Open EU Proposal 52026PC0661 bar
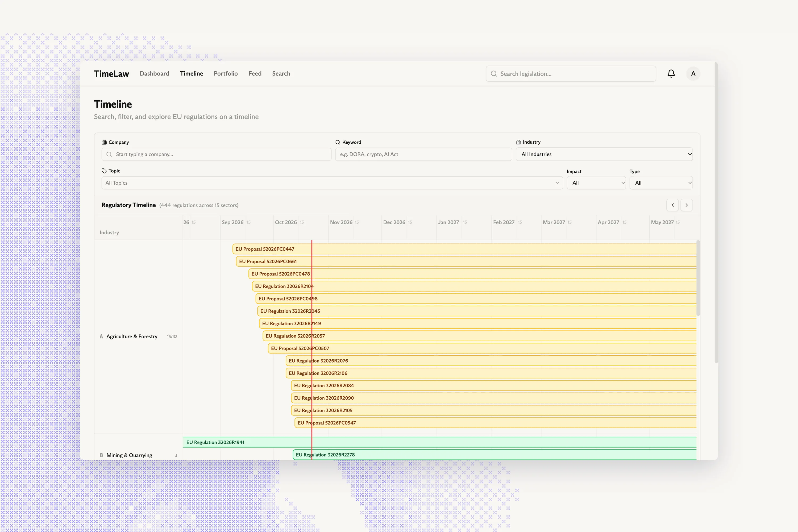798x532 pixels. pos(466,261)
